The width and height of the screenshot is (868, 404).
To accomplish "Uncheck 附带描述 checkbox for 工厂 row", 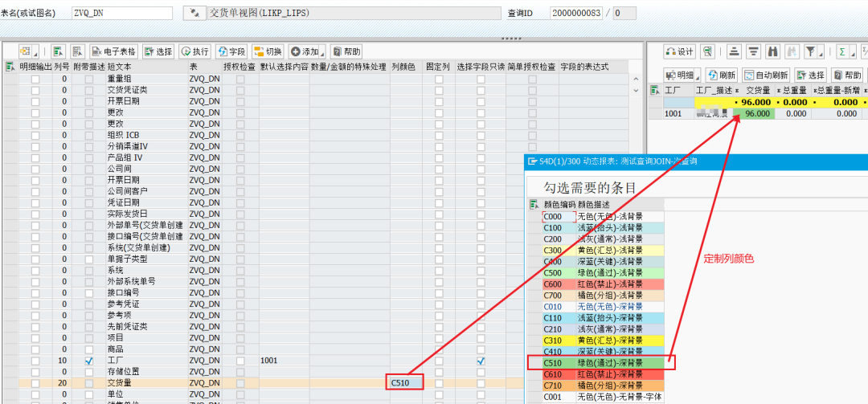I will [90, 361].
